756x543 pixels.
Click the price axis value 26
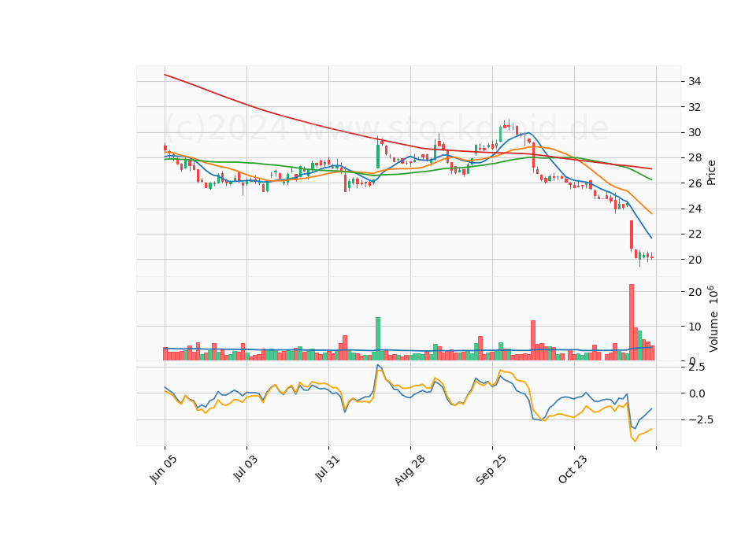695,183
